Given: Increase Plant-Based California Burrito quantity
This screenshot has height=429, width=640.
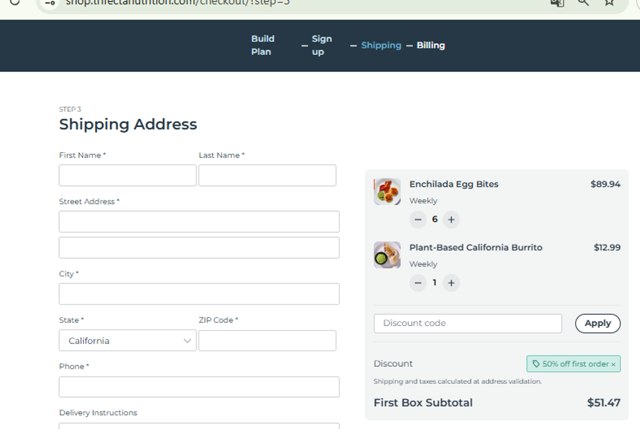Looking at the screenshot, I should 451,283.
